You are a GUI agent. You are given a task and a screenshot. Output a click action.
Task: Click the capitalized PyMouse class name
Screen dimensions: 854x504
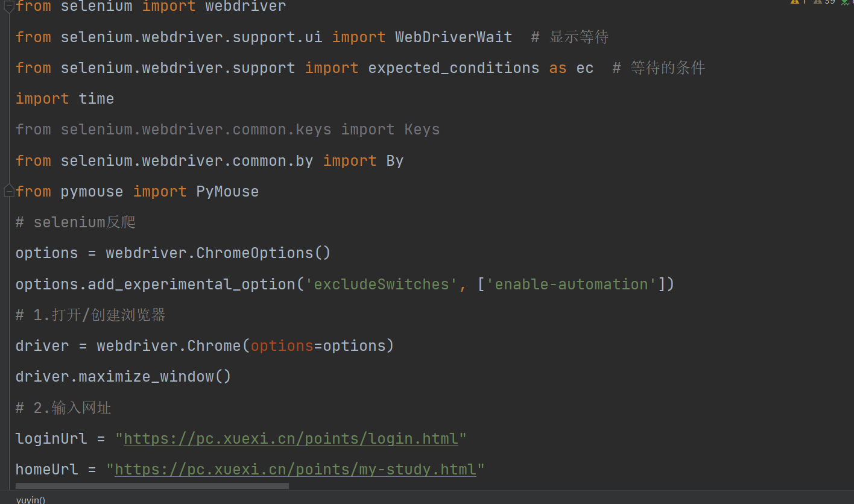pos(227,192)
